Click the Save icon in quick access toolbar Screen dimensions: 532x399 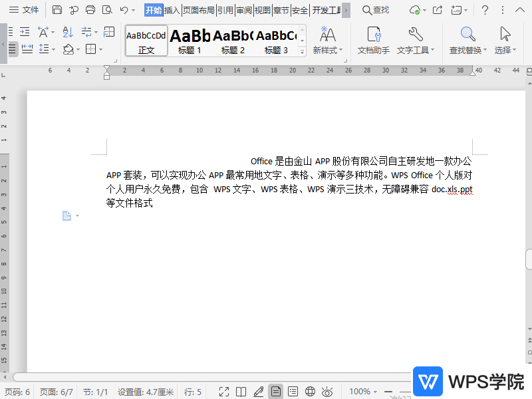click(x=57, y=10)
